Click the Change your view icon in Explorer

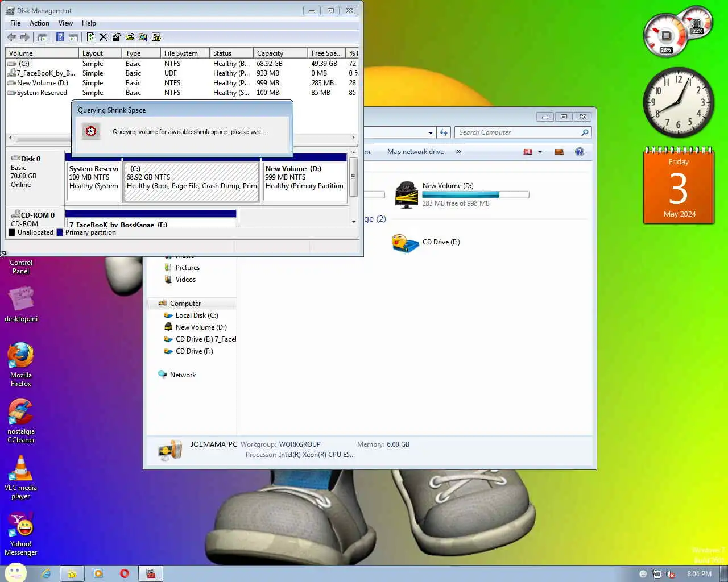point(528,152)
